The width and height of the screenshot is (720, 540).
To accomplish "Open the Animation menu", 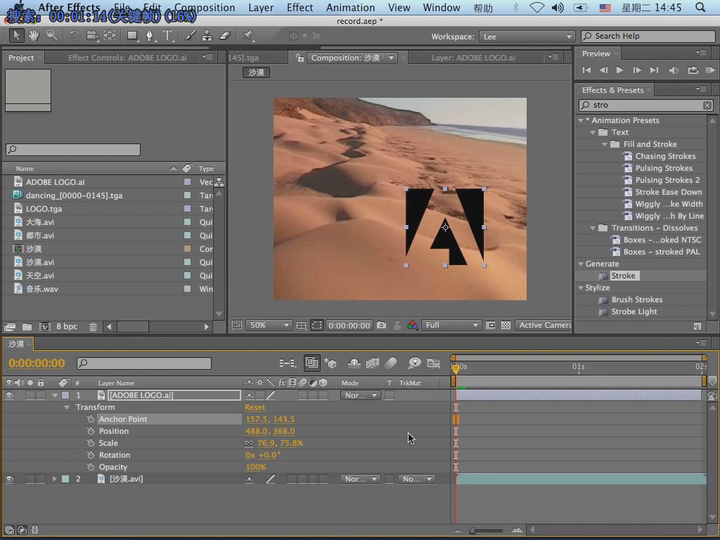I will (350, 8).
